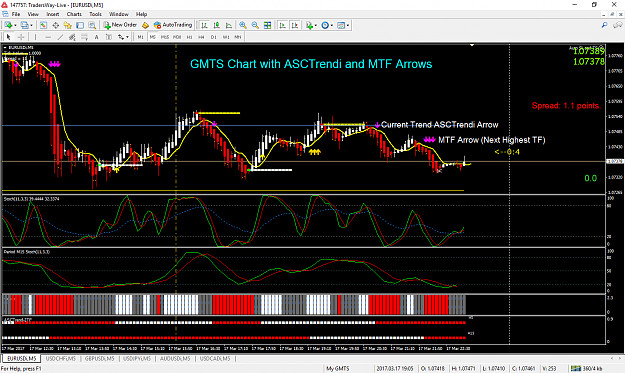The height and width of the screenshot is (373, 625).
Task: Click the zoom in magnifier
Action: pos(242,25)
